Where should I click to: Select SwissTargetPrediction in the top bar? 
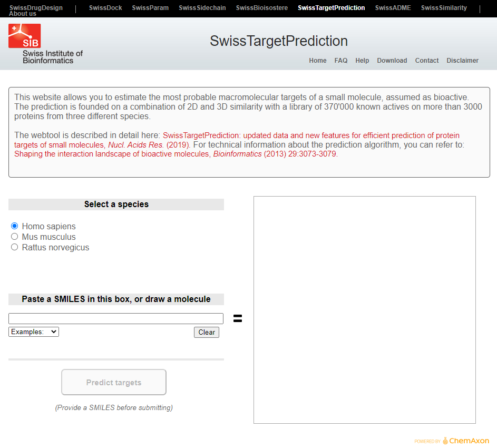click(x=331, y=7)
